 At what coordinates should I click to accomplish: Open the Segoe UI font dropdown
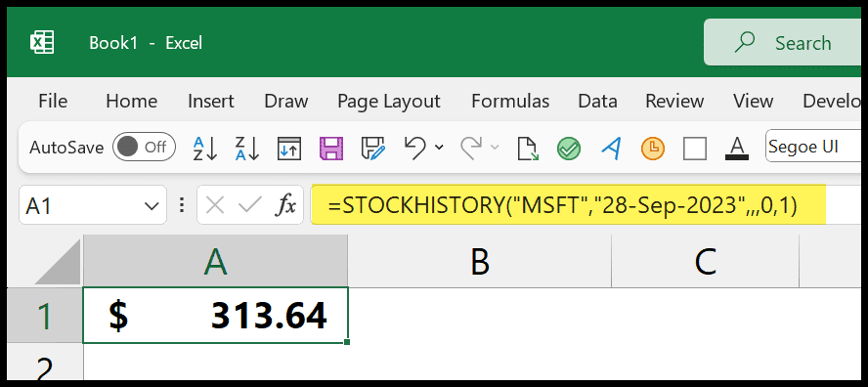813,147
